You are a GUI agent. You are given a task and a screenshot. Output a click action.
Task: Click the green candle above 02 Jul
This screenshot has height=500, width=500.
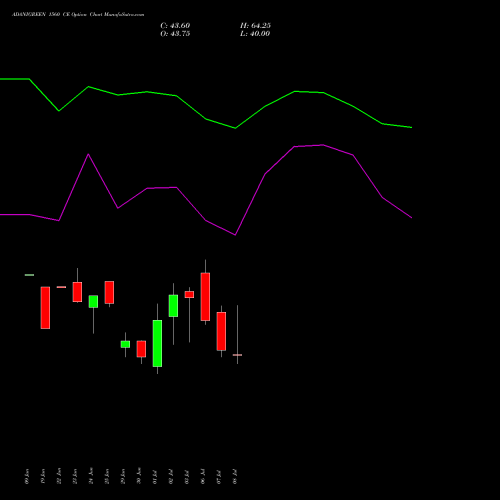(x=173, y=306)
